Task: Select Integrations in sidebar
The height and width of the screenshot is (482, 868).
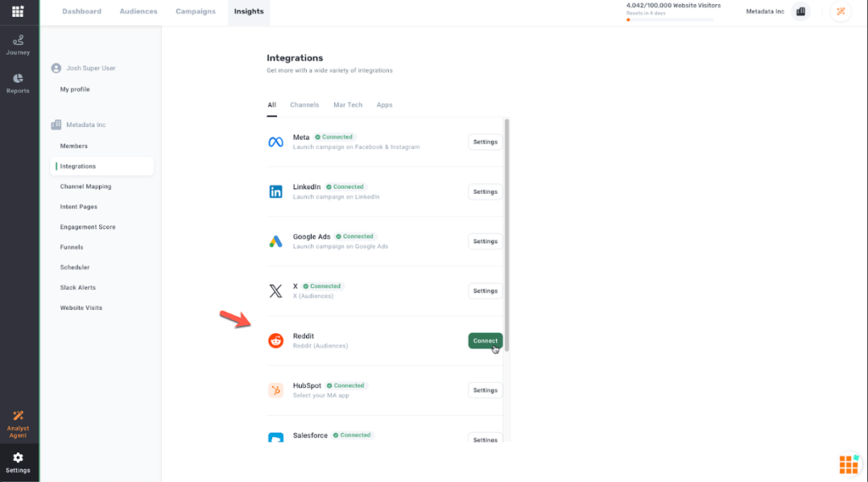Action: (102, 166)
